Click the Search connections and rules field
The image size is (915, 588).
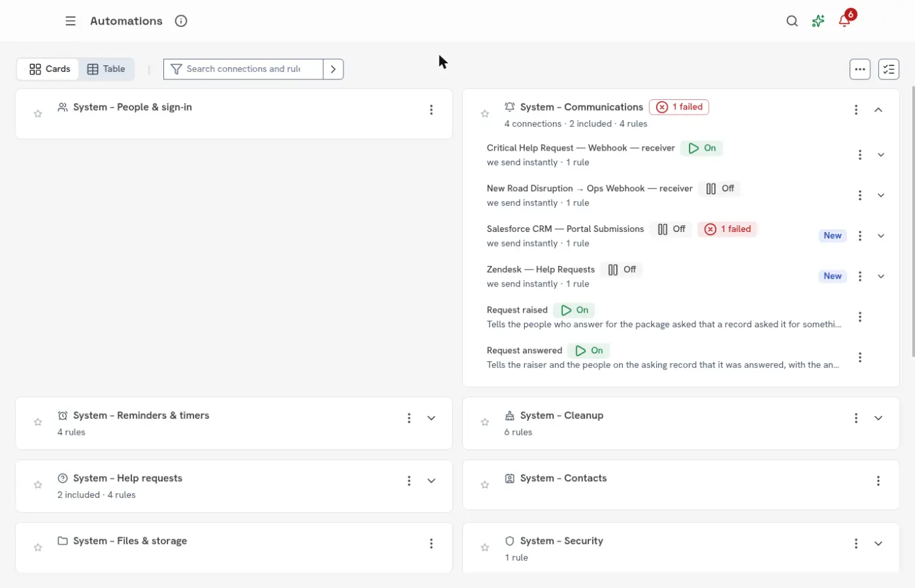243,69
